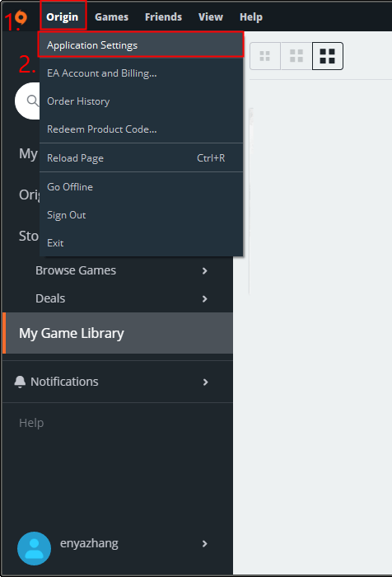392x577 pixels.
Task: Open the enyazhang profile name
Action: point(90,543)
